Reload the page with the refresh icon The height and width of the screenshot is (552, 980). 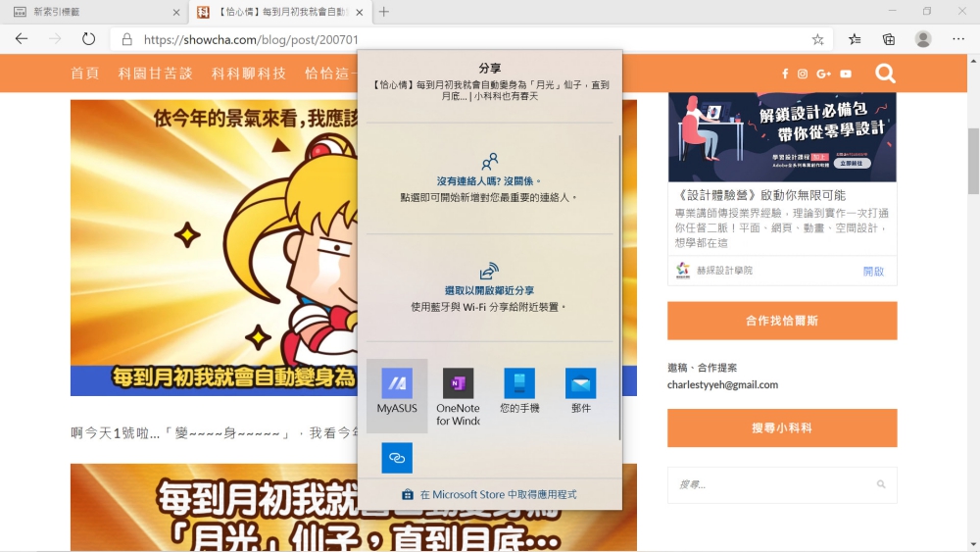(x=89, y=39)
